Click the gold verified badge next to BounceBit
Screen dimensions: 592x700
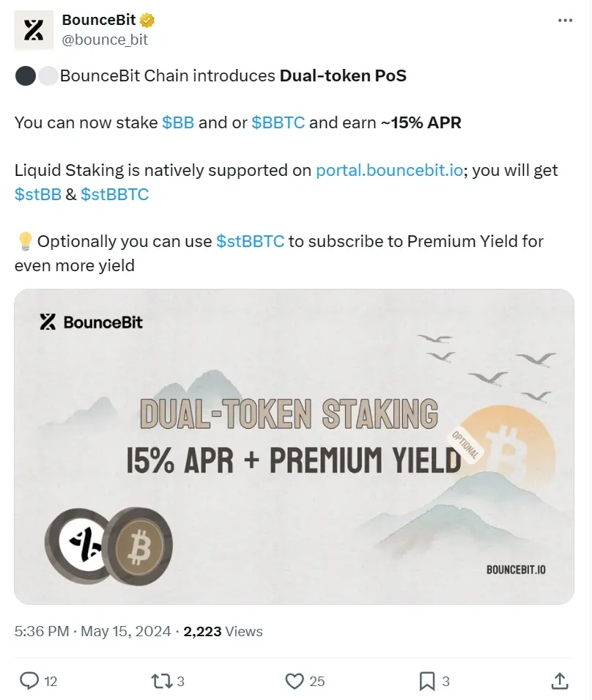146,20
